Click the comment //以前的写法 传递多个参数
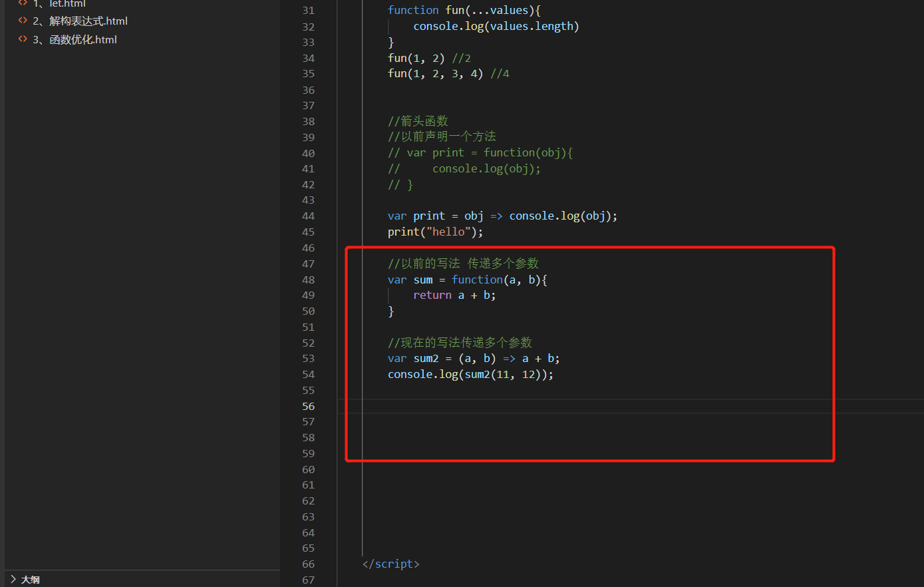Image resolution: width=924 pixels, height=587 pixels. 463,264
